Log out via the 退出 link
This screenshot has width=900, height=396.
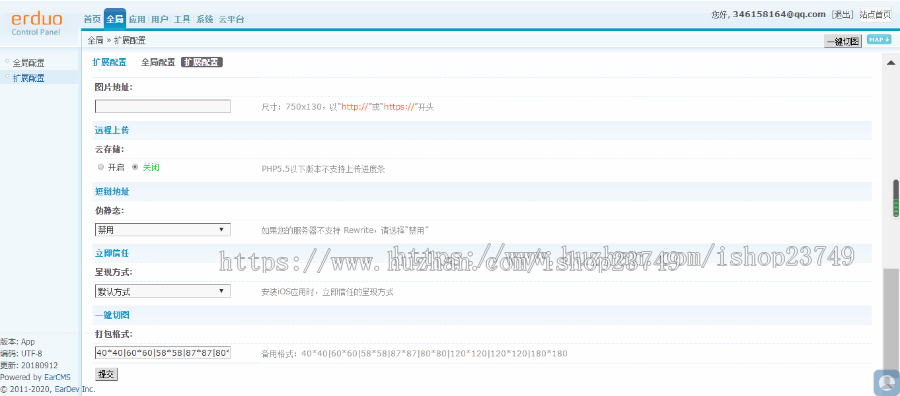tap(842, 14)
